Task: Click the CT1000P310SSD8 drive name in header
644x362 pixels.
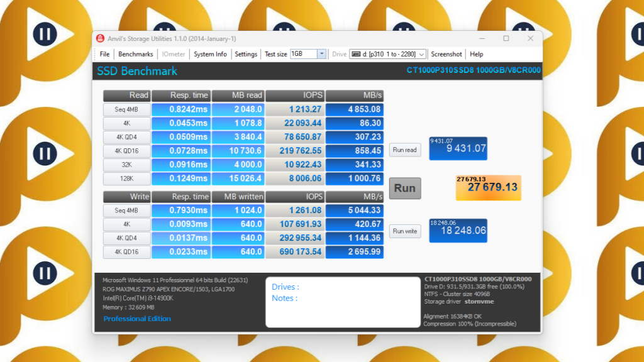Action: click(474, 70)
